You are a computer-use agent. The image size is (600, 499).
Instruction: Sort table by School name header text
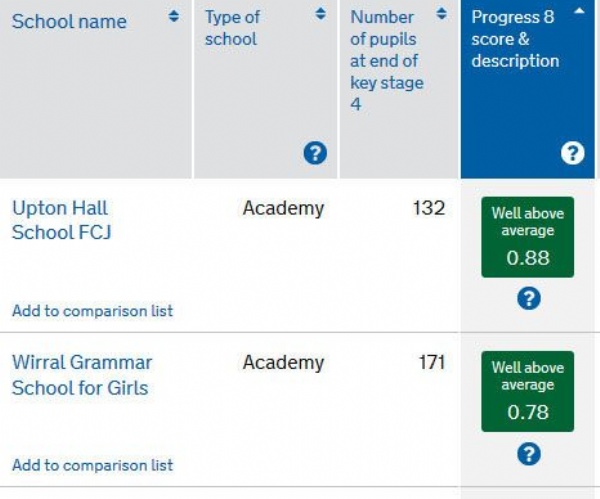(69, 21)
